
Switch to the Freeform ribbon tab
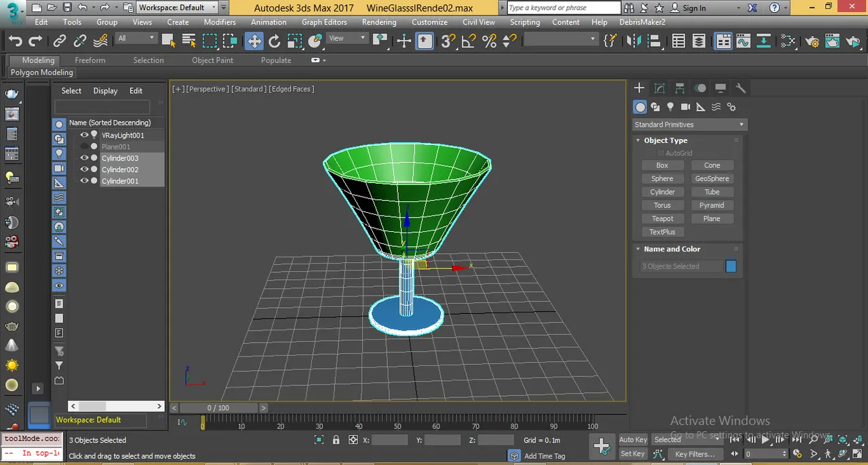(90, 60)
